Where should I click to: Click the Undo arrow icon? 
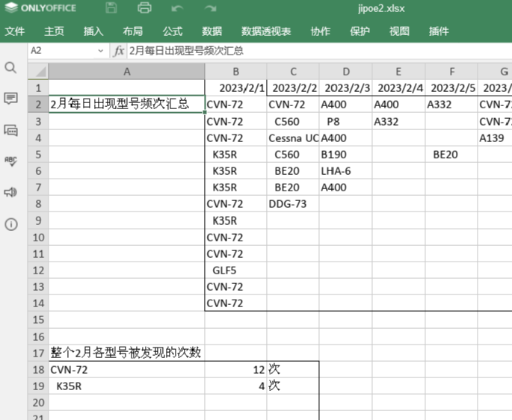177,8
